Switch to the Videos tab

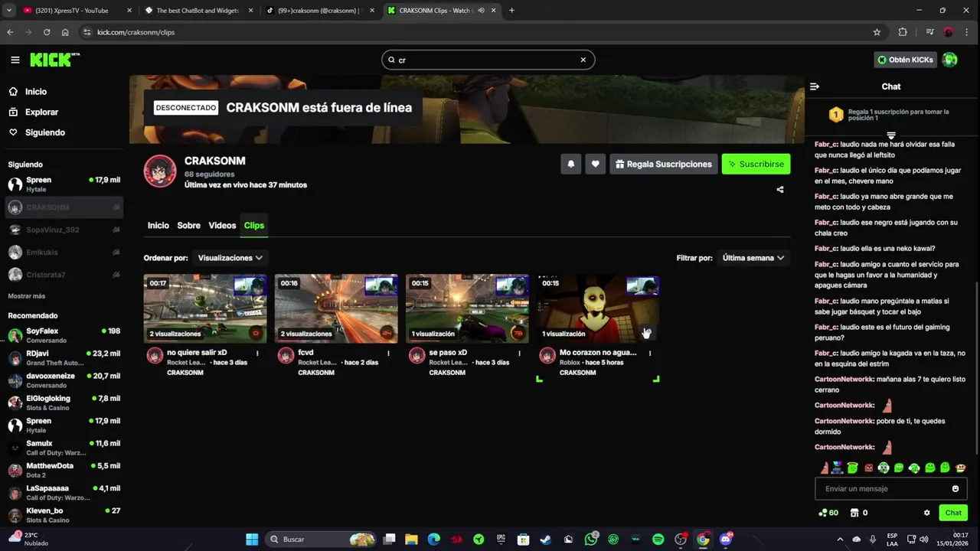222,225
